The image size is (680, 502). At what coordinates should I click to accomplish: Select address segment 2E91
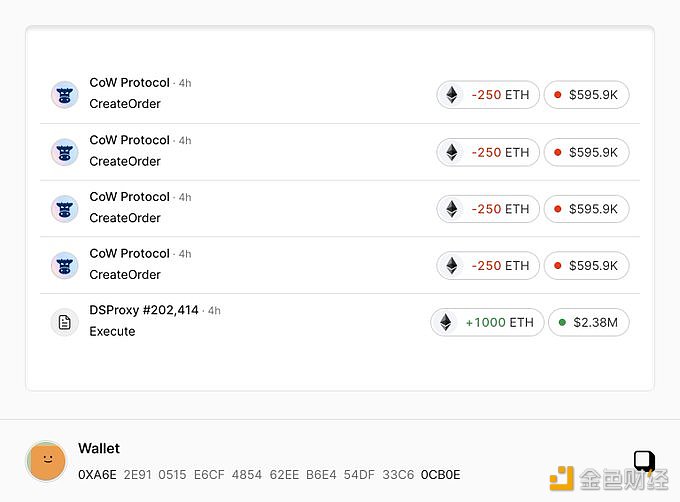[x=137, y=475]
